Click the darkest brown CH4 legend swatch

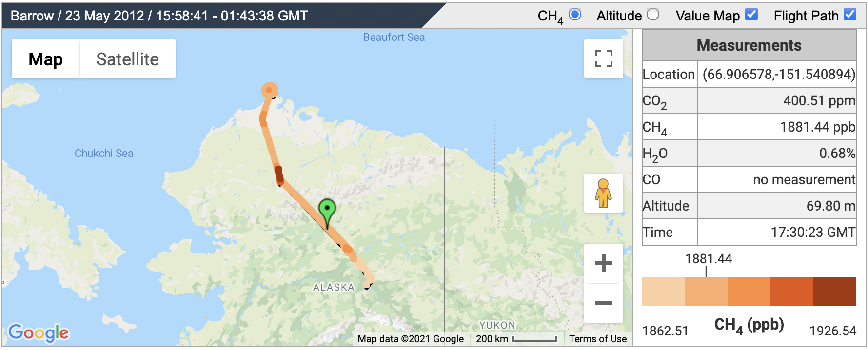point(835,292)
